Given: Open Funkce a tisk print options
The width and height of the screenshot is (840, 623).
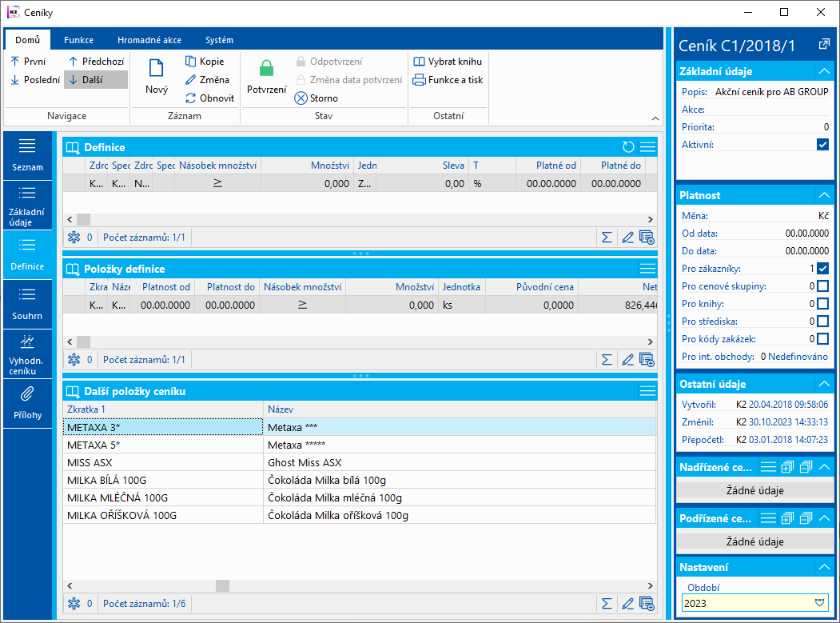Looking at the screenshot, I should (448, 80).
